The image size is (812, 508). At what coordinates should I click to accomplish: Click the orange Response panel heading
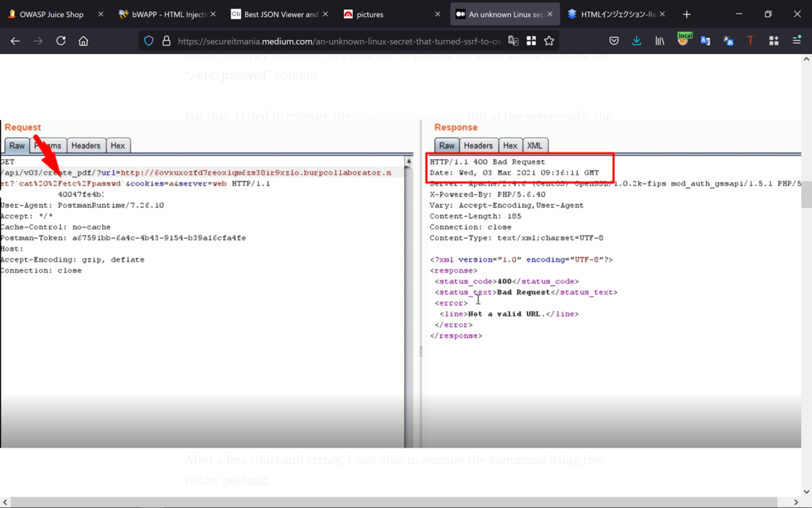pyautogui.click(x=456, y=127)
